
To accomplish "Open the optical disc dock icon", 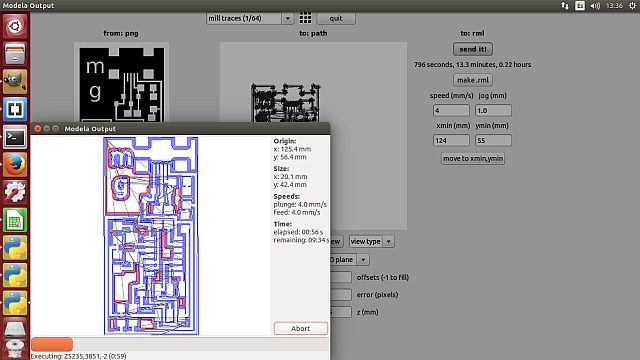I will [x=15, y=350].
